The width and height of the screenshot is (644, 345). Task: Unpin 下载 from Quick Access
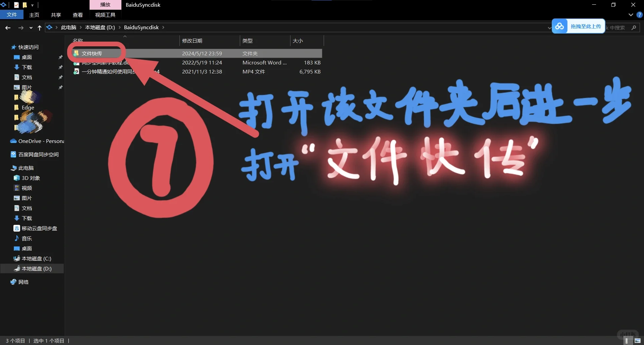coord(61,67)
